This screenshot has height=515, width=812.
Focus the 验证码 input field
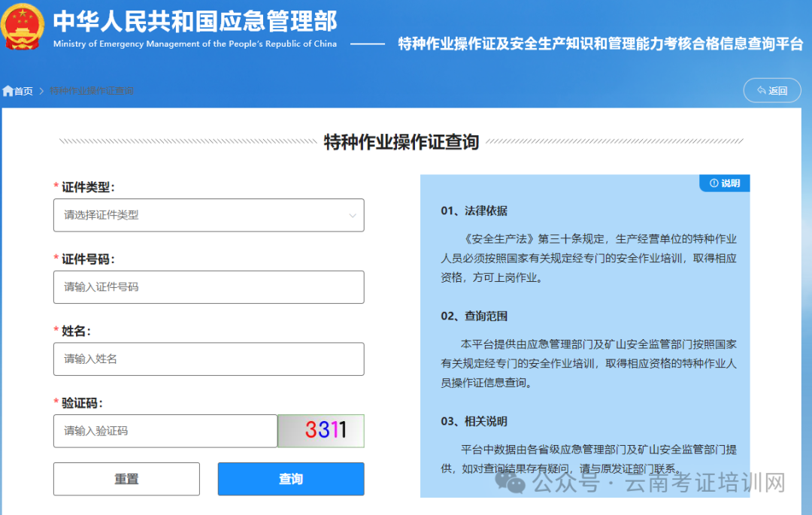(x=165, y=431)
